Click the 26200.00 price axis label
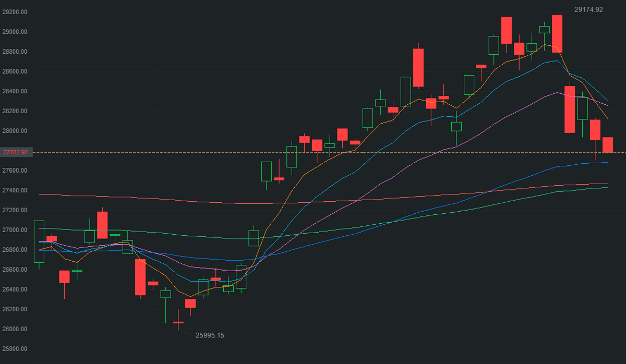Image resolution: width=626 pixels, height=364 pixels. [x=15, y=309]
